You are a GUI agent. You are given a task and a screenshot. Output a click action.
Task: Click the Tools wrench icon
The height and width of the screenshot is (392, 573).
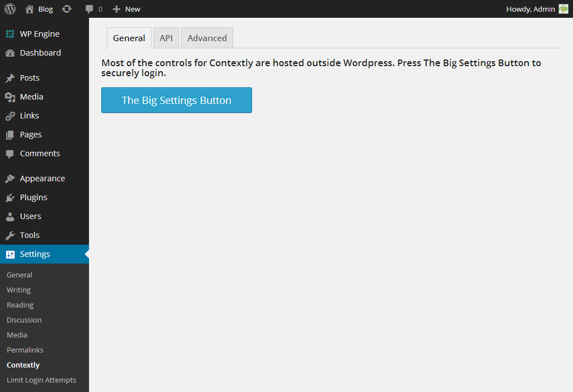click(10, 236)
